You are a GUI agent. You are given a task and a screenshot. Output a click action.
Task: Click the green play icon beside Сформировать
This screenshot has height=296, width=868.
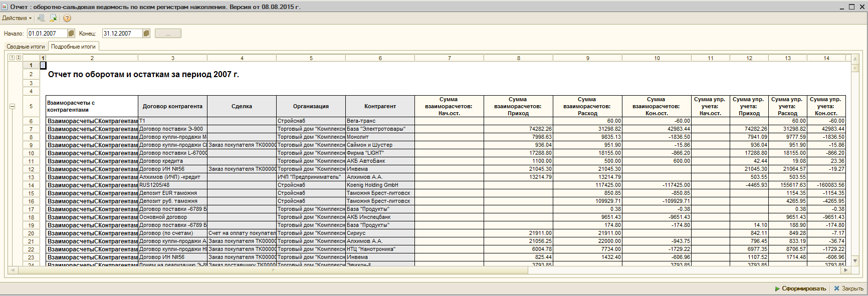777,288
